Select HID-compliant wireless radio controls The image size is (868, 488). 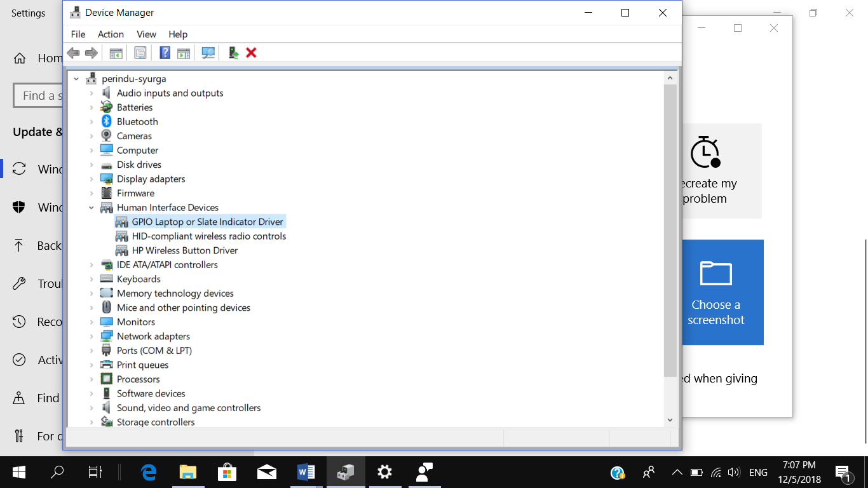[209, 236]
